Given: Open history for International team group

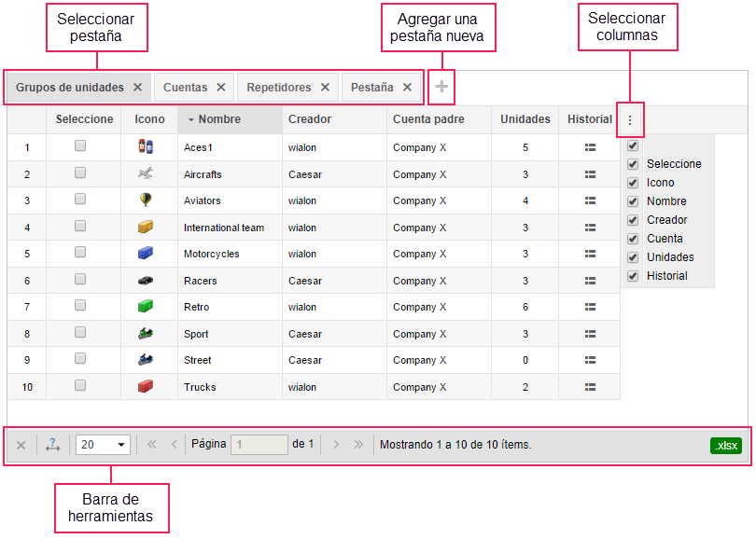Looking at the screenshot, I should coord(590,228).
